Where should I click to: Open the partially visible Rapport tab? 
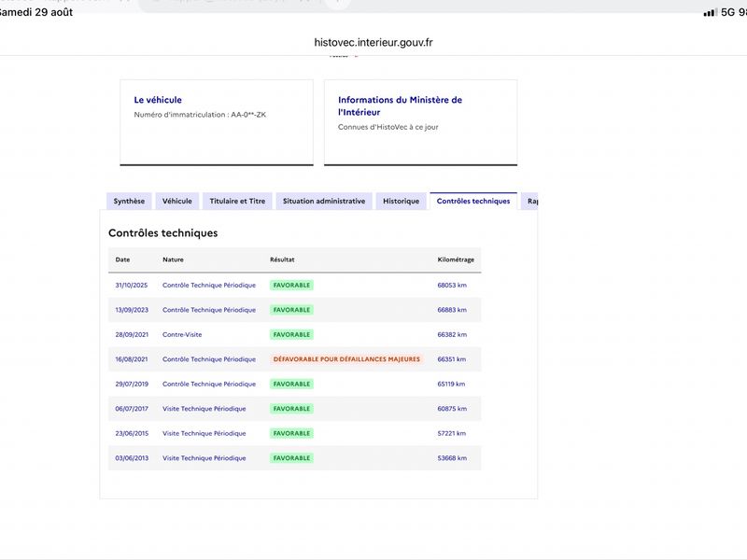pos(529,201)
